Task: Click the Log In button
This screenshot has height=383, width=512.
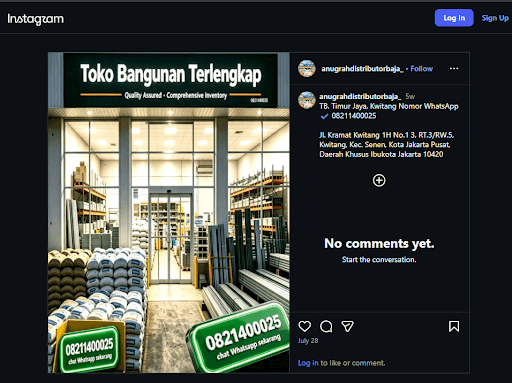Action: click(454, 18)
